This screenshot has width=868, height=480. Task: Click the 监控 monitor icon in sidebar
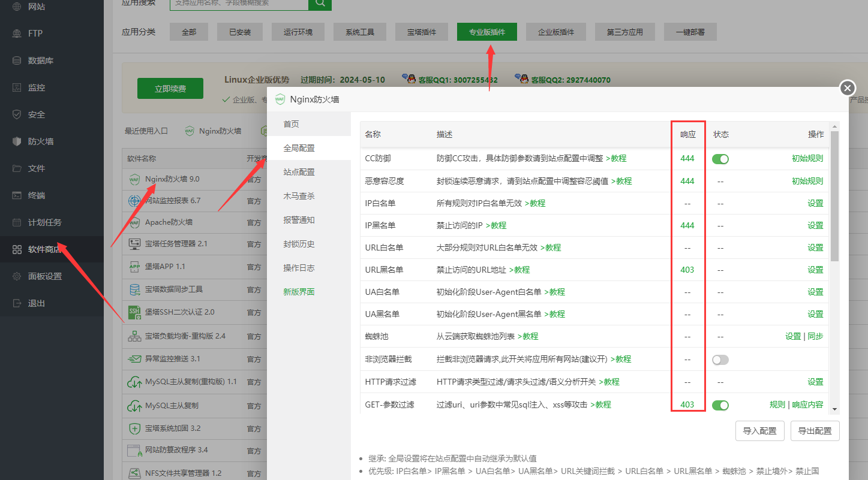coord(17,87)
